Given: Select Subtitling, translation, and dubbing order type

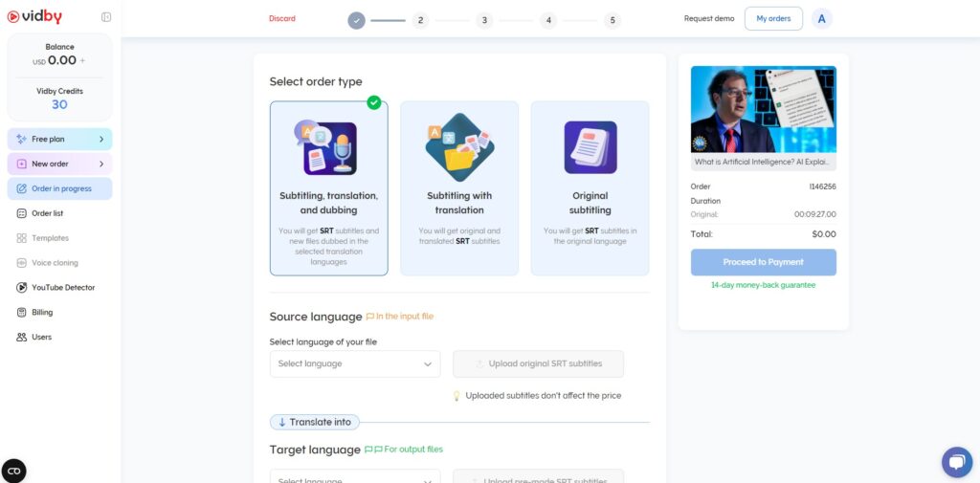Looking at the screenshot, I should [x=329, y=188].
